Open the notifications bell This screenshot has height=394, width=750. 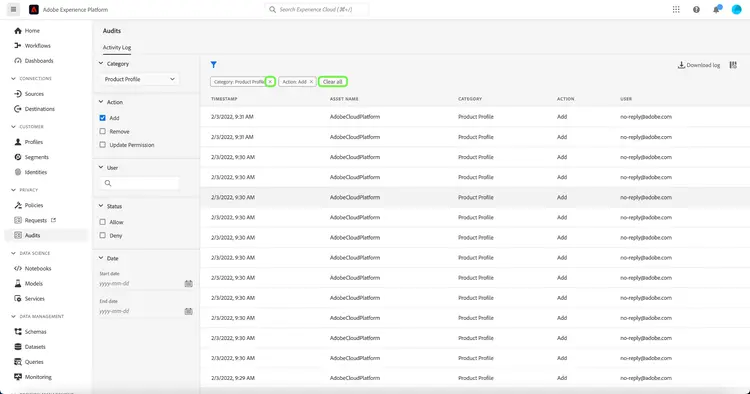click(716, 10)
